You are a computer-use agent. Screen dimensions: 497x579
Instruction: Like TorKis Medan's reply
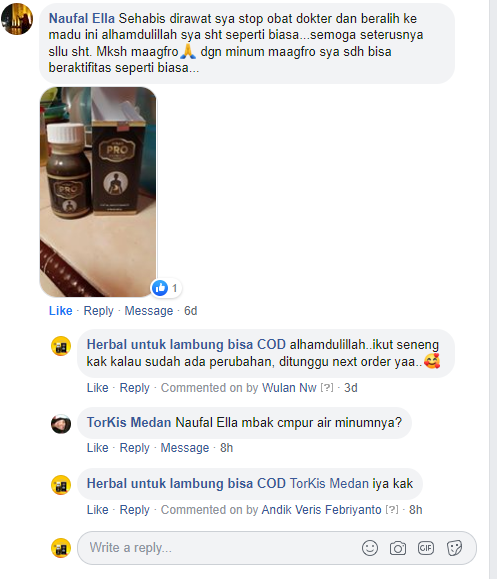(97, 448)
